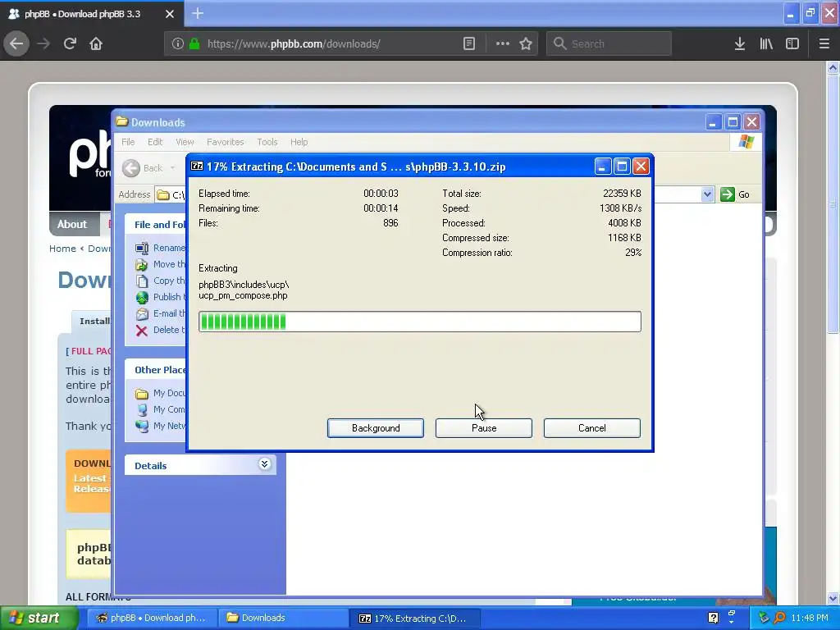This screenshot has height=630, width=840.
Task: Click the green extraction progress bar
Action: coord(419,322)
